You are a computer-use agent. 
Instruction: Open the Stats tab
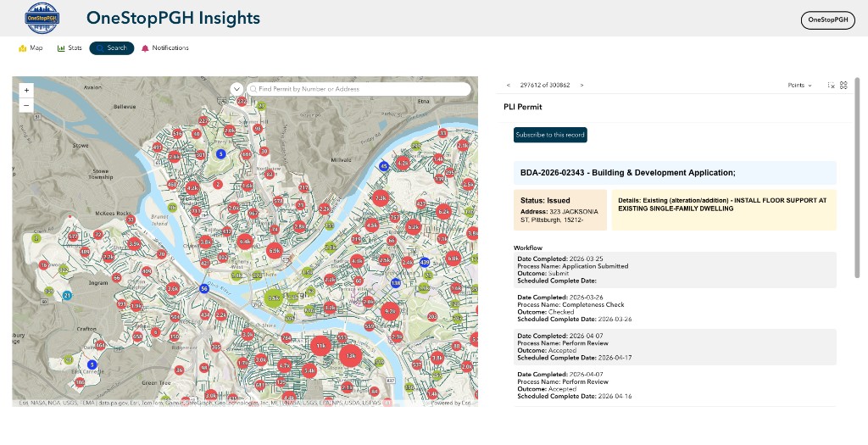tap(70, 48)
